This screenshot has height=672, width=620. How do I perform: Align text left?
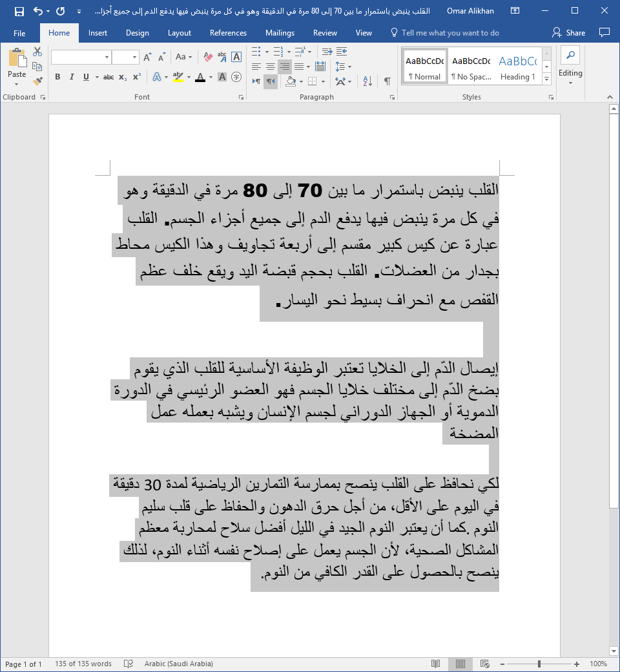point(256,67)
